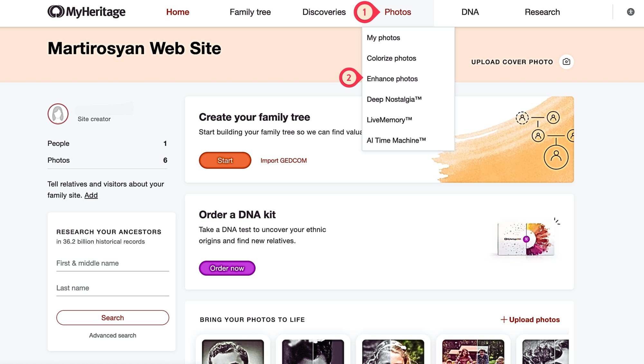Go to the Family tree tab
The height and width of the screenshot is (364, 644).
tap(250, 12)
